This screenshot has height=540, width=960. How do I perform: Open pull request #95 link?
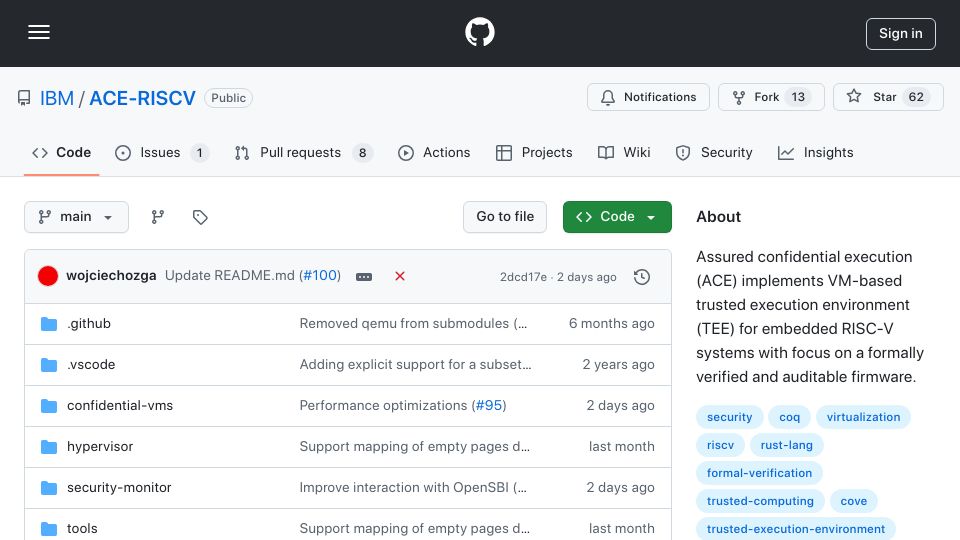(x=489, y=405)
